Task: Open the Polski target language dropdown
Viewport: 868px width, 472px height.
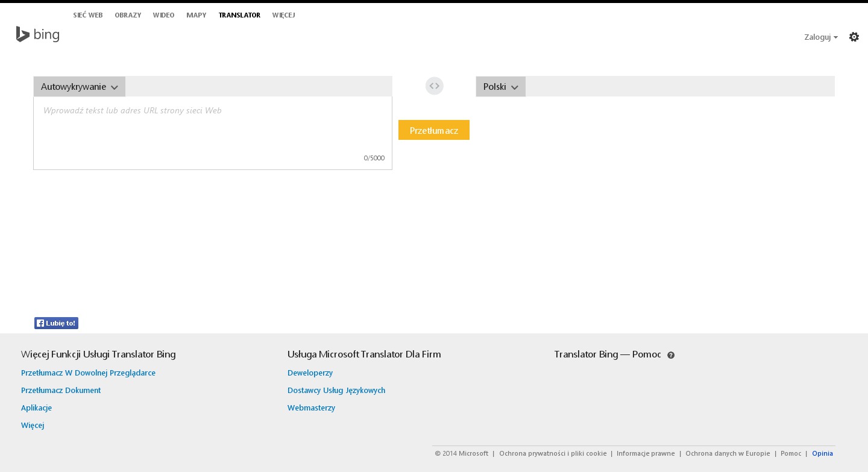Action: [500, 87]
